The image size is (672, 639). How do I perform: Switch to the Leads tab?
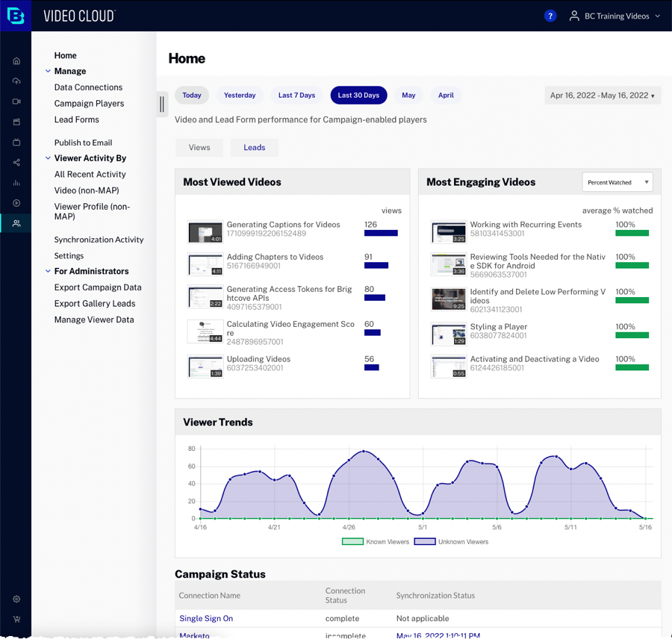[x=254, y=148]
